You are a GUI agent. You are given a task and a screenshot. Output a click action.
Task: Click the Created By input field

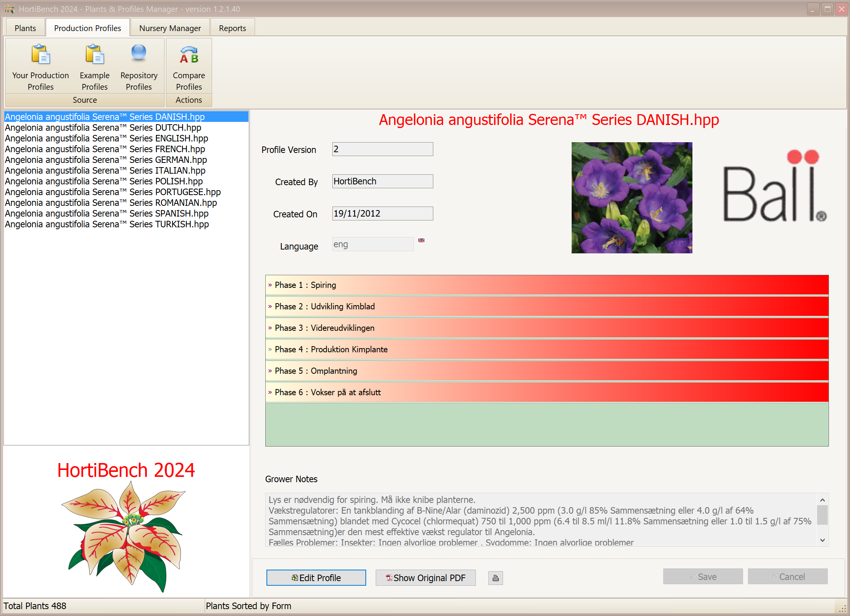click(382, 181)
